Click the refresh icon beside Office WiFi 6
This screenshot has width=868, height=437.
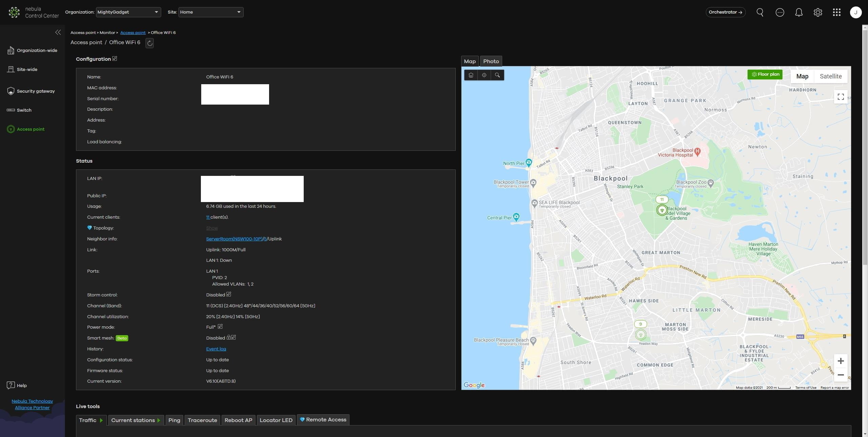[150, 43]
